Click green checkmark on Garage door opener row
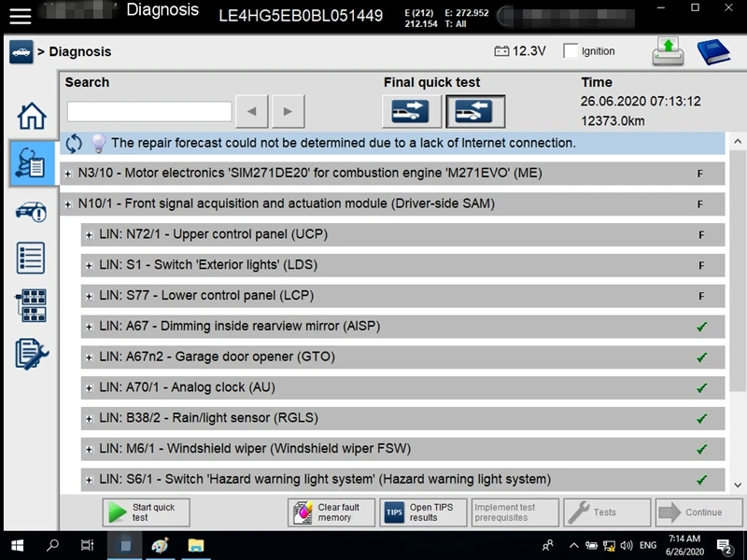This screenshot has width=747, height=560. pos(701,357)
